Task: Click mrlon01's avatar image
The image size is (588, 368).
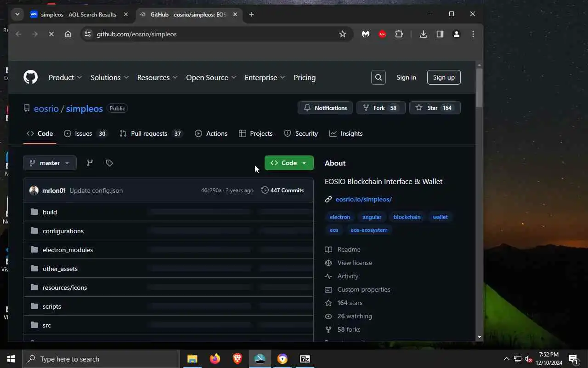Action: click(34, 190)
